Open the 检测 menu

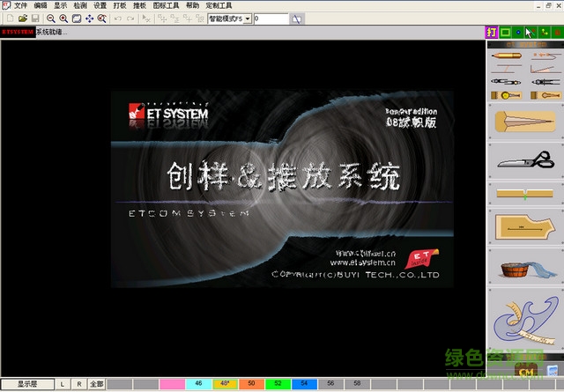pos(80,5)
